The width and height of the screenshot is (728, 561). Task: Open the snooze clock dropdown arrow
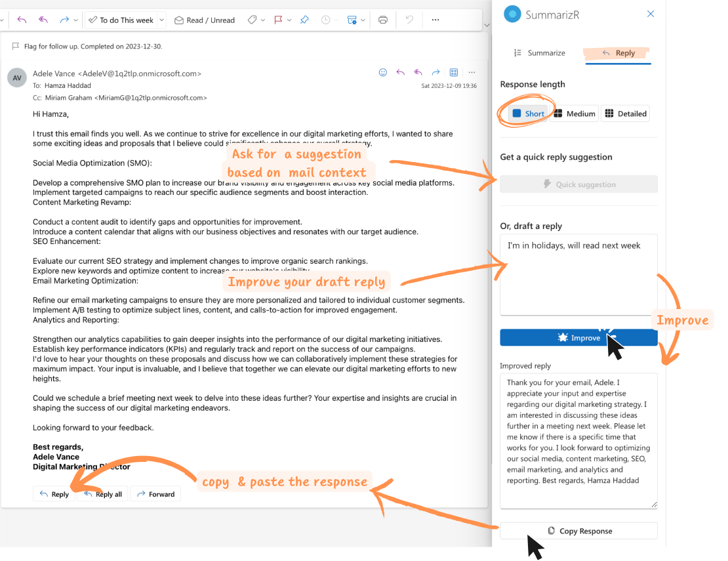click(x=336, y=20)
